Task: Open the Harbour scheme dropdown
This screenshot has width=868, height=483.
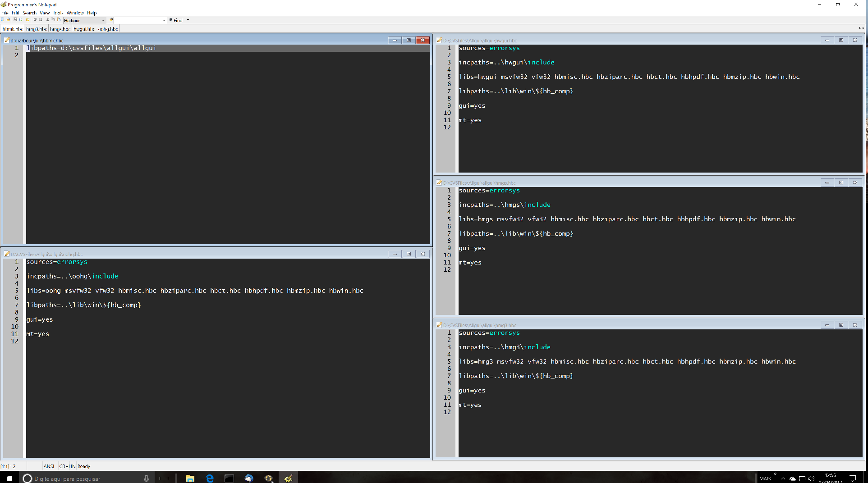Action: (103, 20)
